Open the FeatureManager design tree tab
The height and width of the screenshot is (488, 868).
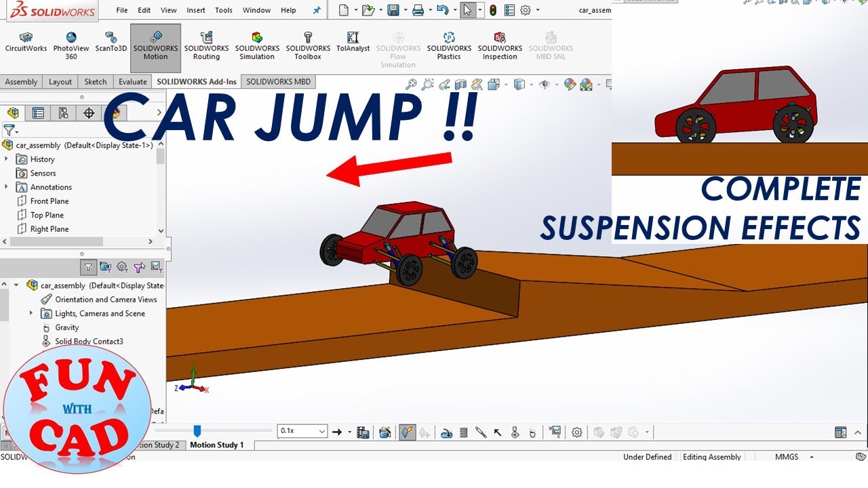coord(13,113)
